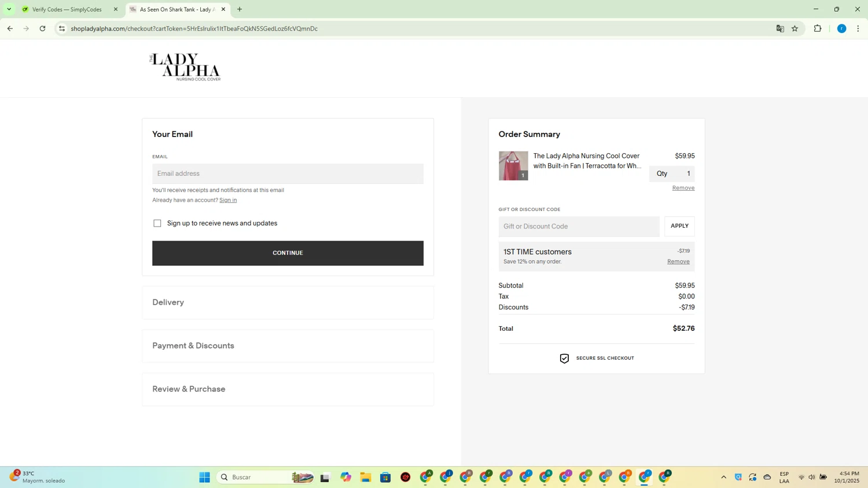Image resolution: width=868 pixels, height=488 pixels.
Task: Open File Explorer from the taskbar
Action: [x=366, y=477]
